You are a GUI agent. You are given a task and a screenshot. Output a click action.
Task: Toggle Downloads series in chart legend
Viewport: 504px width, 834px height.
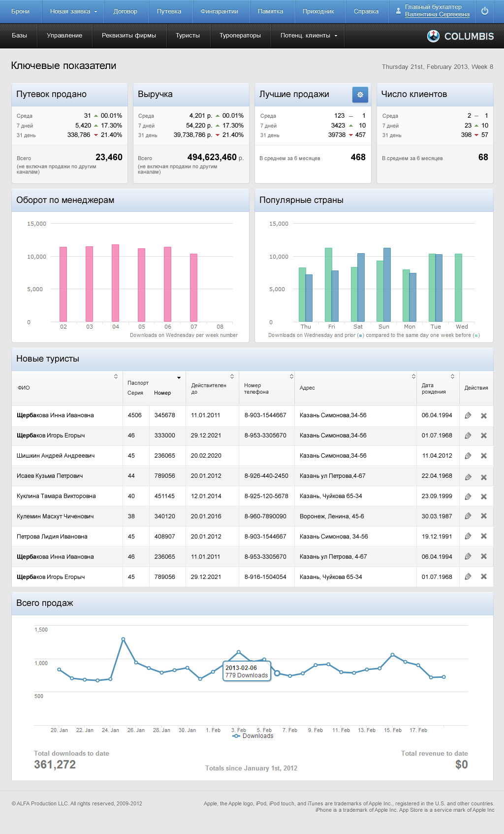tap(253, 736)
